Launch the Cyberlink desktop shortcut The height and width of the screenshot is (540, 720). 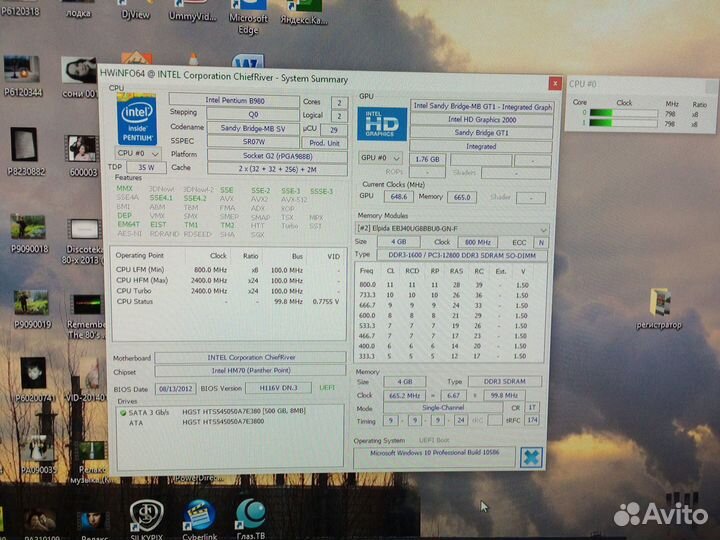[x=199, y=519]
